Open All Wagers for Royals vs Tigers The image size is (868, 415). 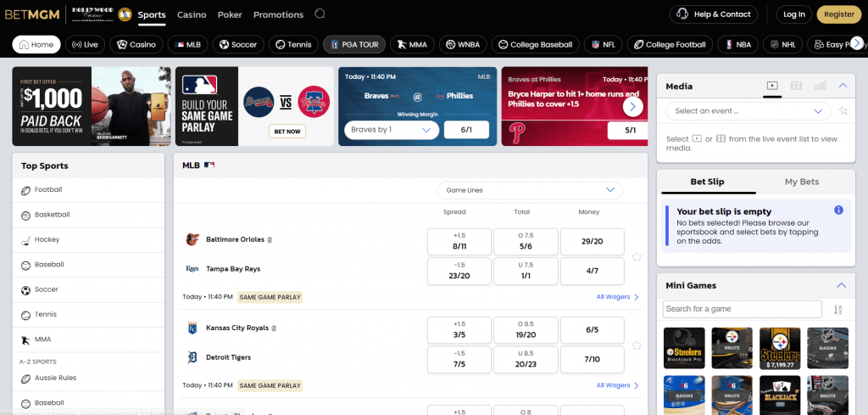click(617, 385)
